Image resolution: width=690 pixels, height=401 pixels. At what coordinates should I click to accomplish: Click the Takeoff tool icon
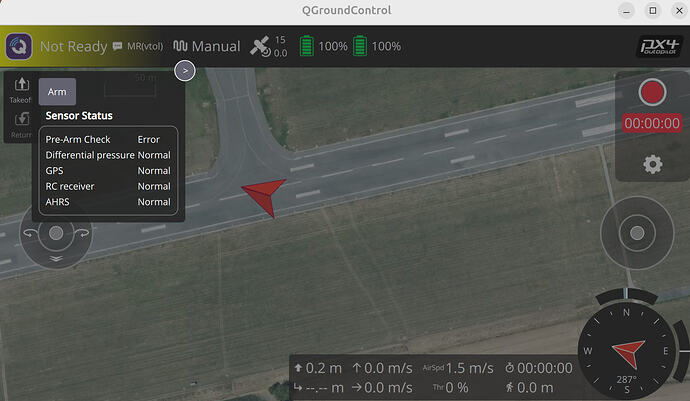[20, 90]
